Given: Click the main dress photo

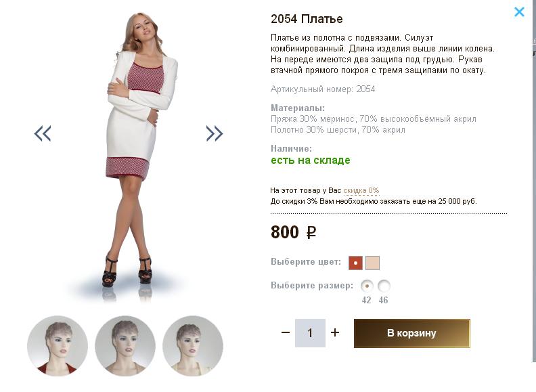Looking at the screenshot, I should tap(129, 149).
